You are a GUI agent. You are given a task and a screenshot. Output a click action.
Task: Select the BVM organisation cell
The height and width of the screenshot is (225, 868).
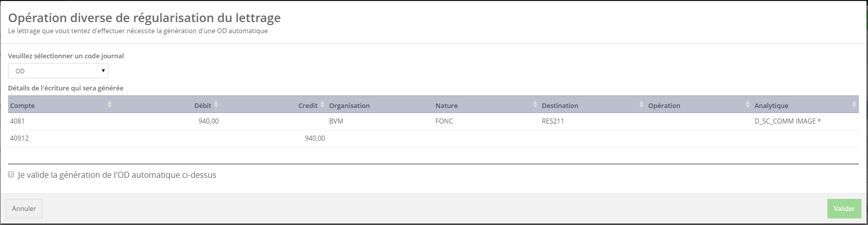click(336, 121)
